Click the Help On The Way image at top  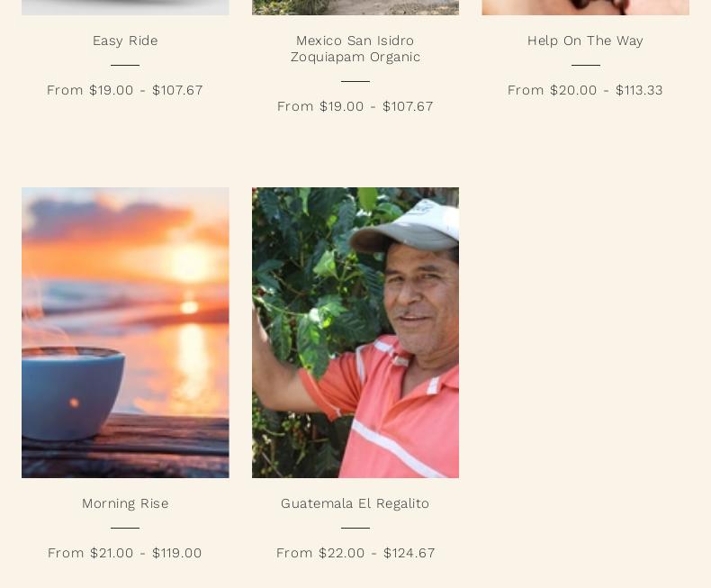coord(585,7)
